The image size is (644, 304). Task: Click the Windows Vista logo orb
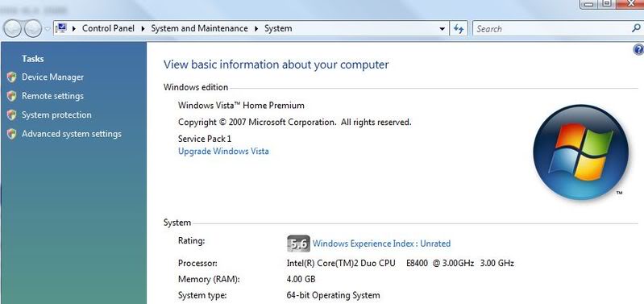click(580, 152)
